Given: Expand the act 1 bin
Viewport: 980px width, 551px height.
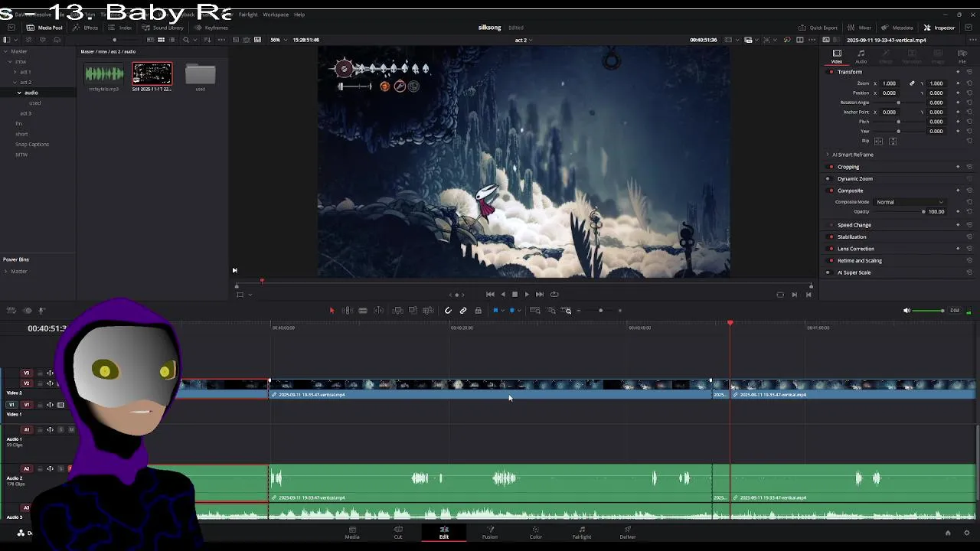Looking at the screenshot, I should (x=15, y=72).
